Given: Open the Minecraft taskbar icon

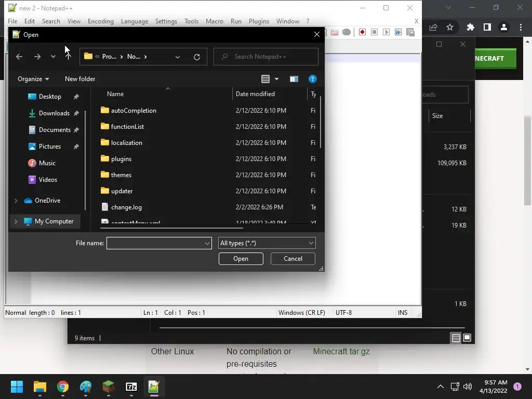Looking at the screenshot, I should click(108, 387).
